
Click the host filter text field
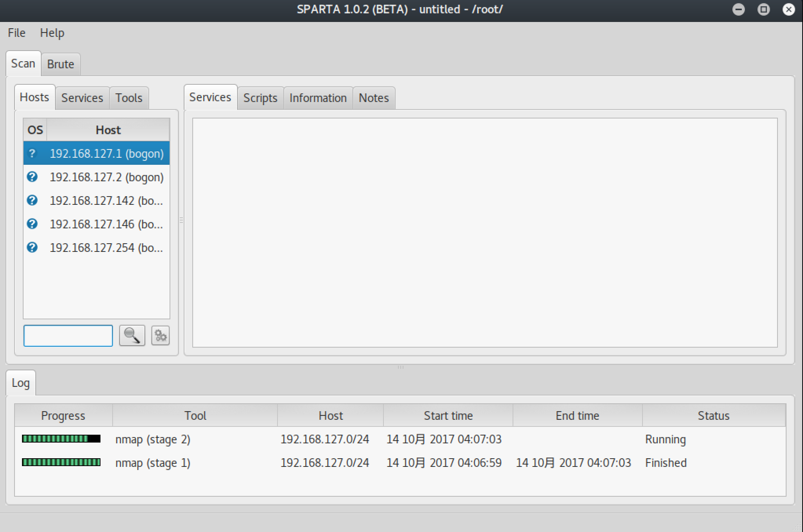coord(68,335)
